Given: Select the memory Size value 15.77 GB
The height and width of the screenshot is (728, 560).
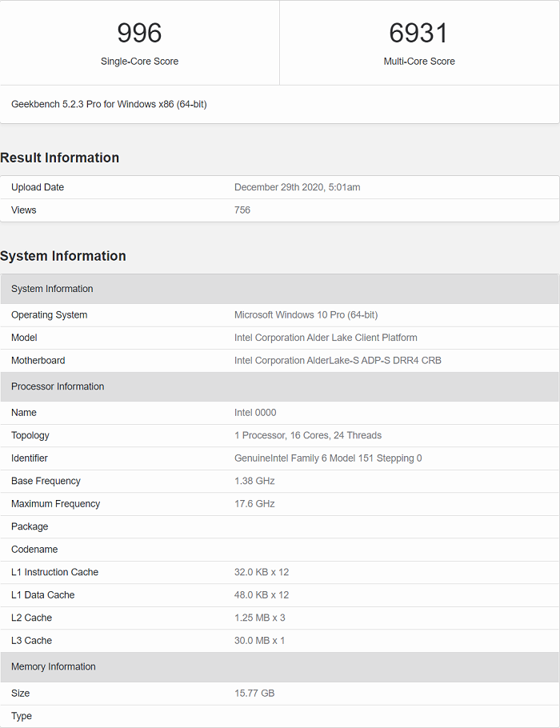Looking at the screenshot, I should [x=254, y=693].
